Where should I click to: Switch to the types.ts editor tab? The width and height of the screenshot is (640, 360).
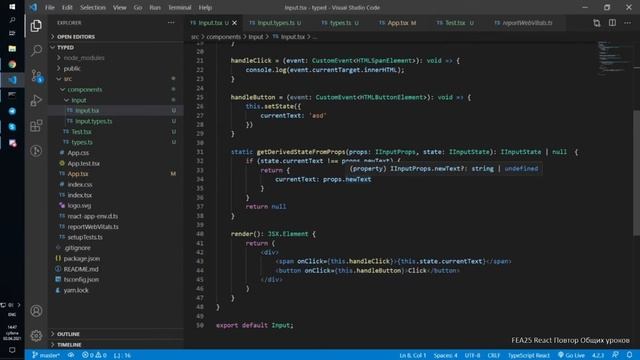point(340,23)
